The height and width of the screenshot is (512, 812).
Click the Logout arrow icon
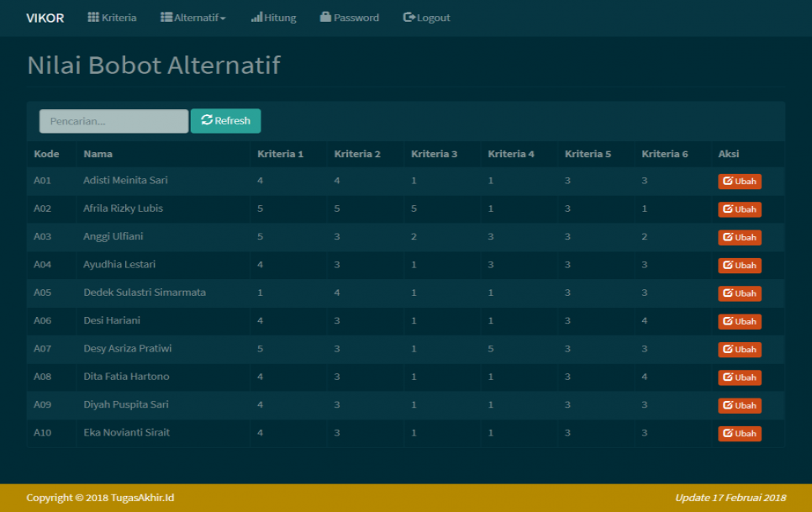point(409,18)
